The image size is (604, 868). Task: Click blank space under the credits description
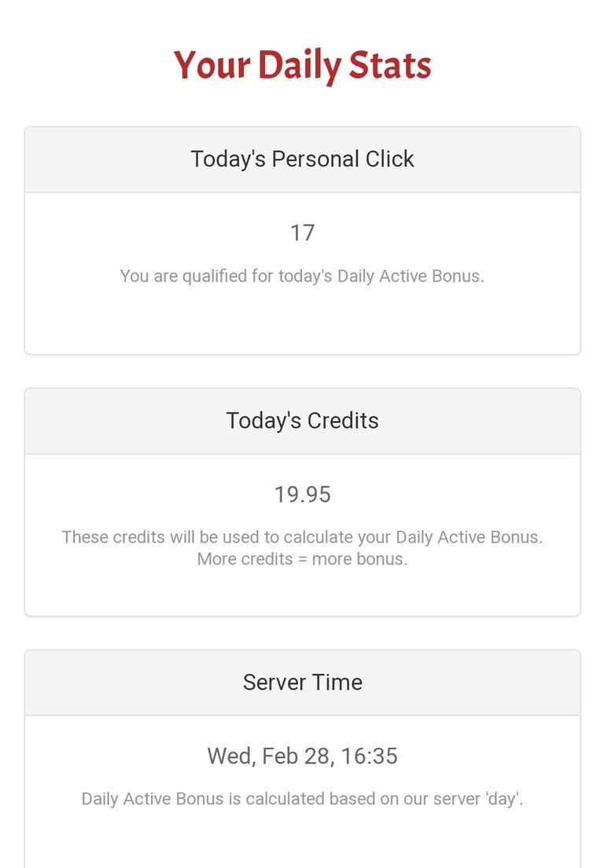pos(302,592)
